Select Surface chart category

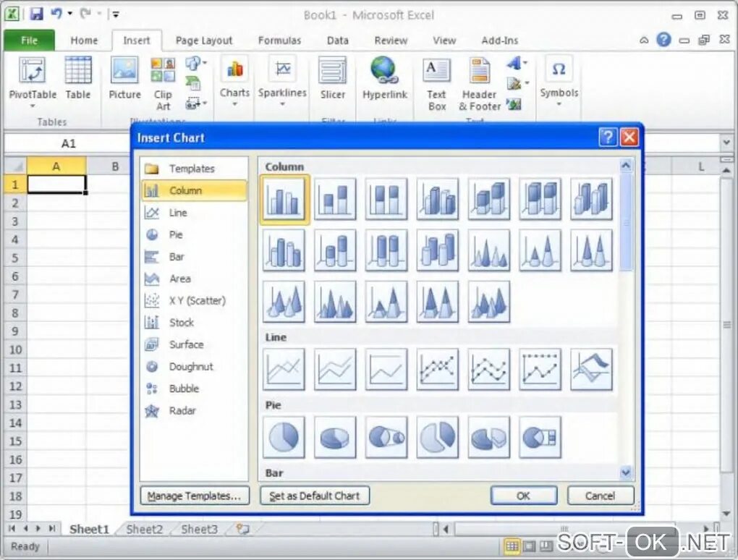(x=194, y=344)
